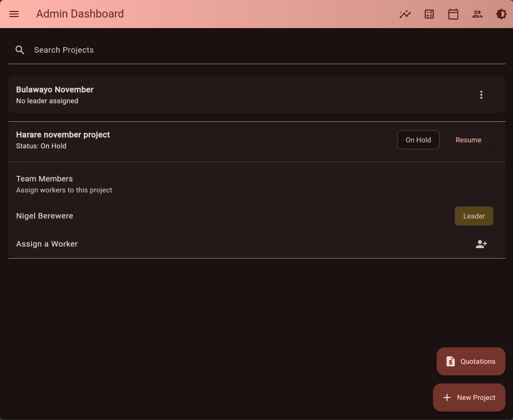513x420 pixels.
Task: Open the Quotations floating button
Action: tap(470, 361)
